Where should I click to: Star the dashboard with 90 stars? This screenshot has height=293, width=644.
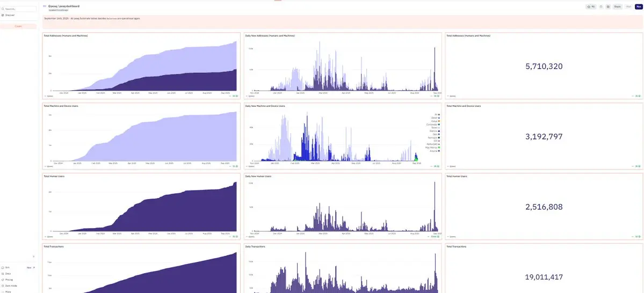pos(591,6)
